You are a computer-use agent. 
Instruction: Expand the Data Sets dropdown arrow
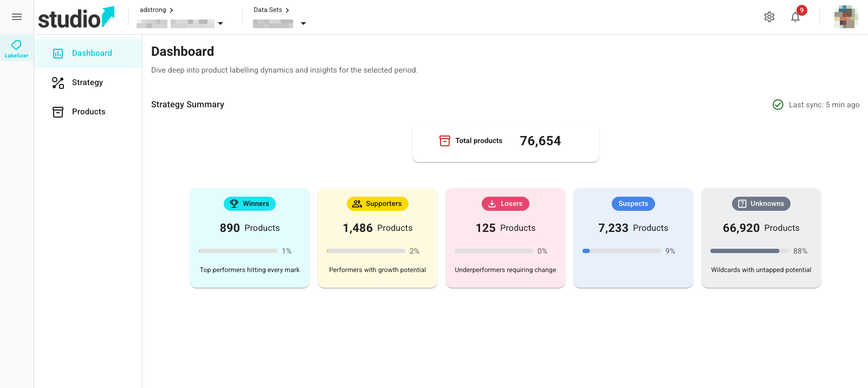tap(303, 23)
